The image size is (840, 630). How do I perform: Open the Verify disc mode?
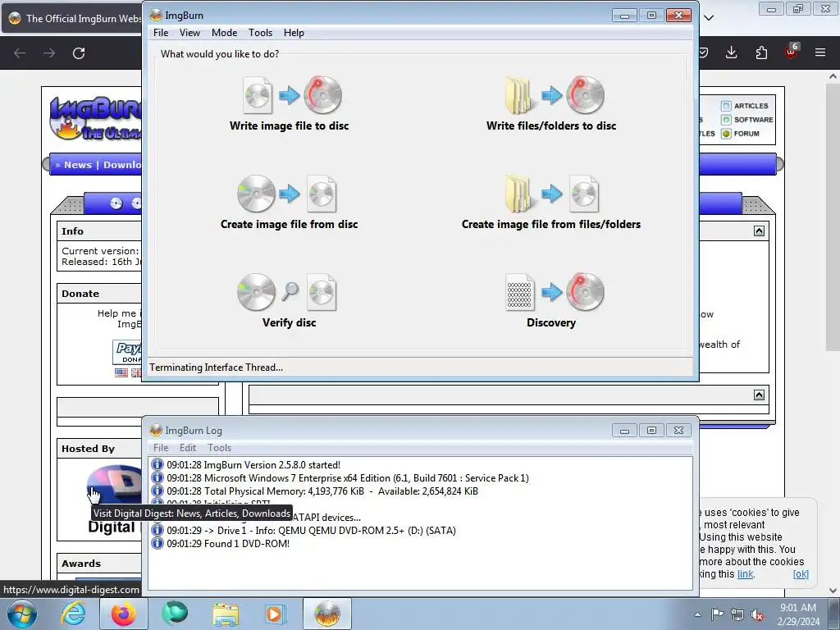290,301
